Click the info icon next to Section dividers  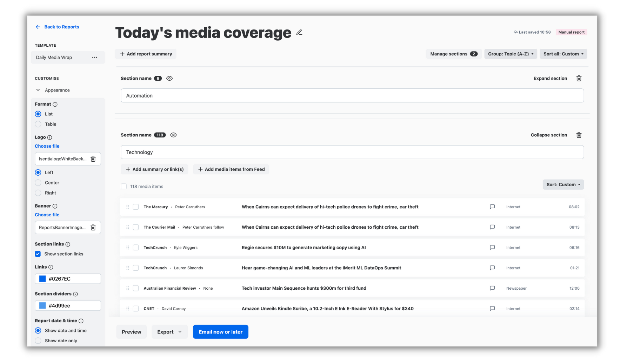coord(75,294)
